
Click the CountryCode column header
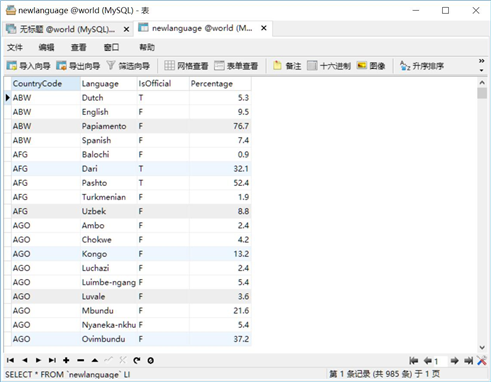46,84
